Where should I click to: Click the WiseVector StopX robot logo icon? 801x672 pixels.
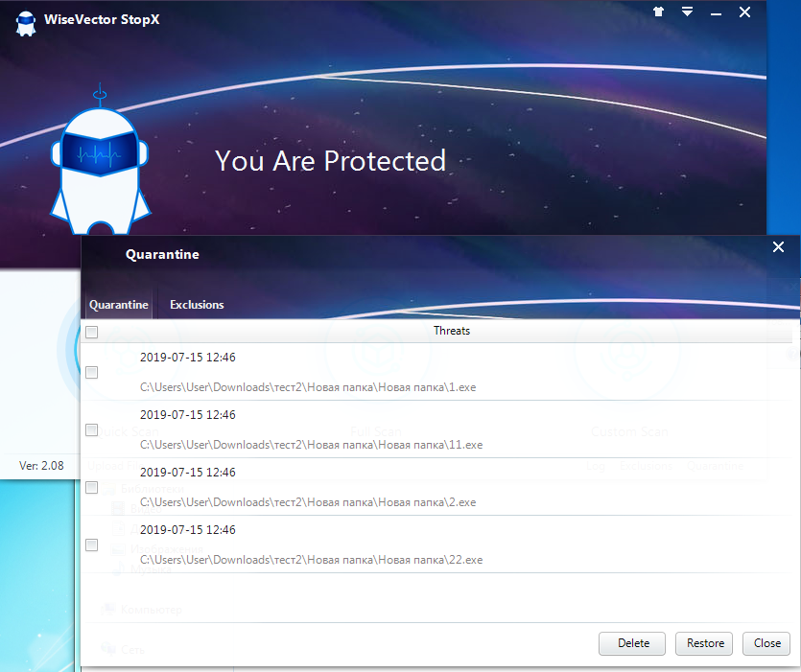[26, 23]
